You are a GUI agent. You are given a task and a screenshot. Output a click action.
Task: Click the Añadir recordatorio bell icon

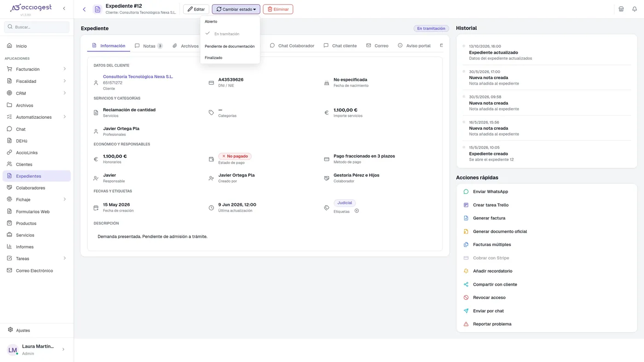(466, 271)
